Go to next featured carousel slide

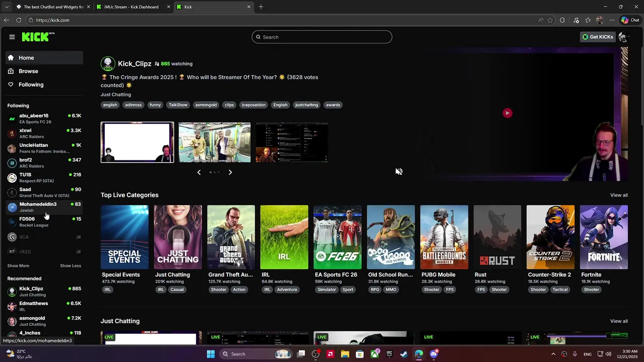pos(230,172)
